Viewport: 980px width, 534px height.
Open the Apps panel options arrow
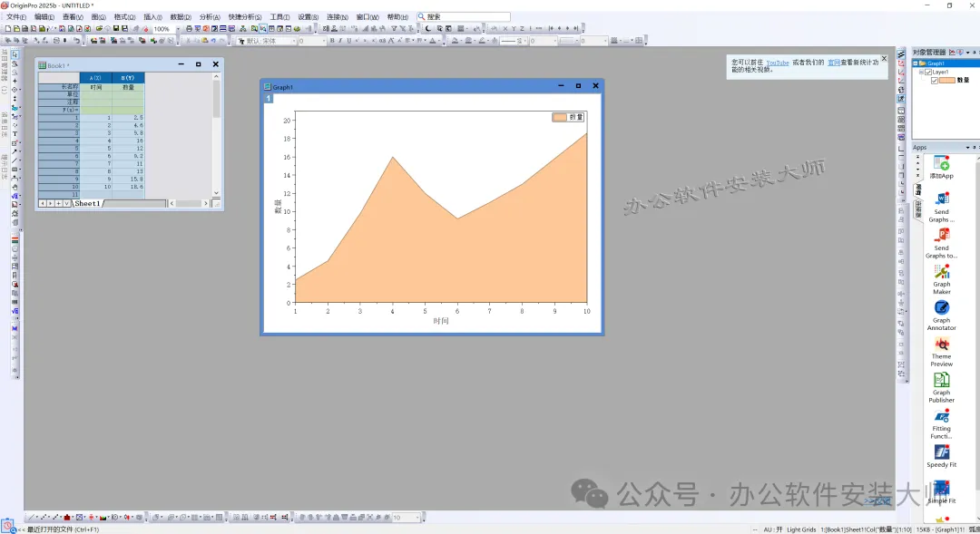pyautogui.click(x=967, y=148)
